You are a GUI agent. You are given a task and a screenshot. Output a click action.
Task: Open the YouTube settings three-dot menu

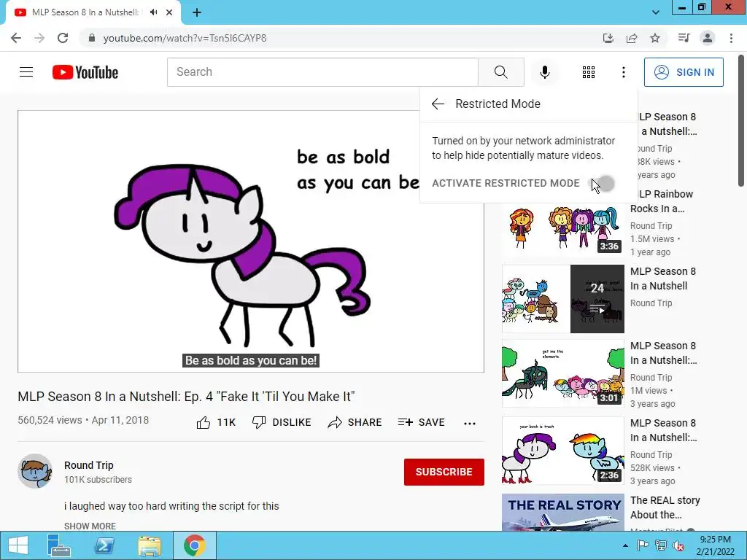pos(623,72)
